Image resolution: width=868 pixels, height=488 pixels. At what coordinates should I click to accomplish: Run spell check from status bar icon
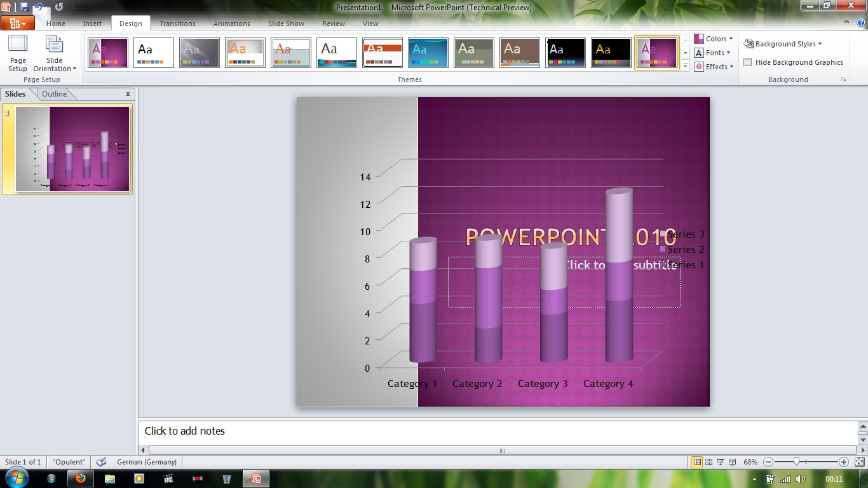click(x=101, y=462)
